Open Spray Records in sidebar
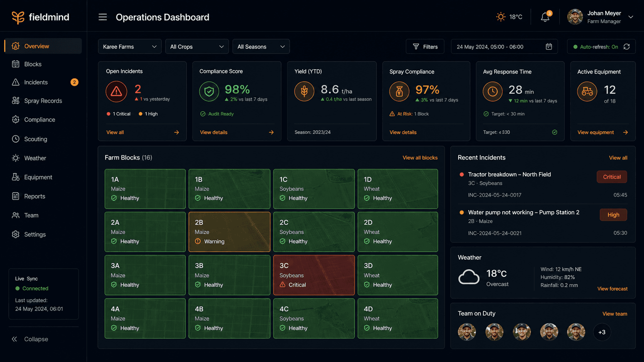Screen dimensions: 644x362 coord(43,101)
